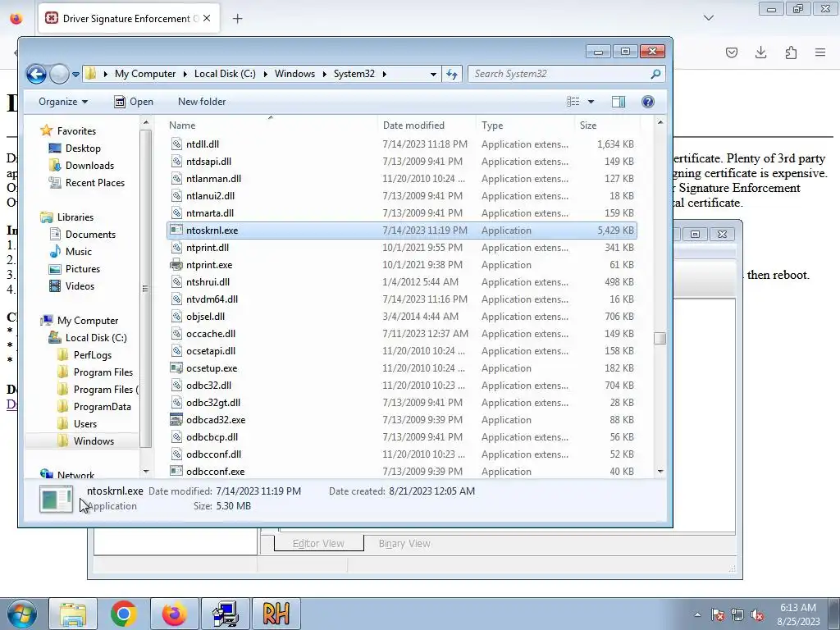Toggle the preview pane icon
This screenshot has width=840, height=630.
[x=619, y=101]
